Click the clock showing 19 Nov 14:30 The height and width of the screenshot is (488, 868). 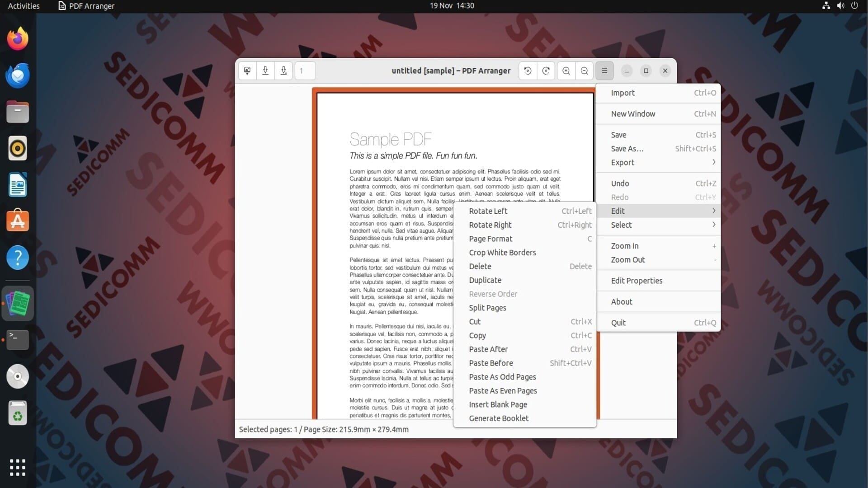tap(452, 6)
